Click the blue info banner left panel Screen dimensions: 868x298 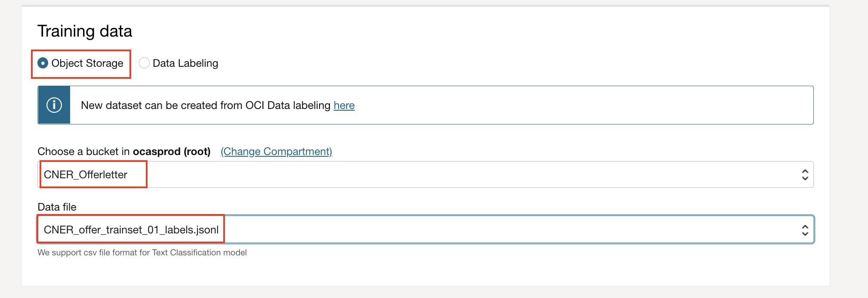click(54, 105)
